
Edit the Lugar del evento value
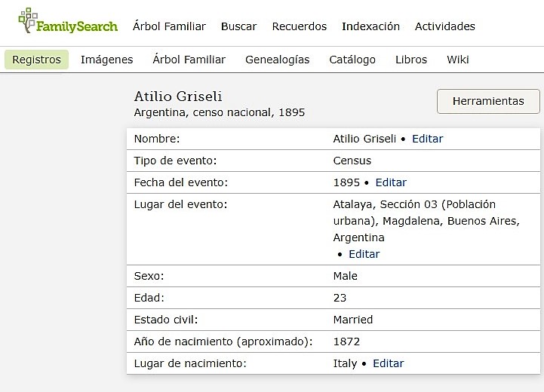tap(364, 254)
